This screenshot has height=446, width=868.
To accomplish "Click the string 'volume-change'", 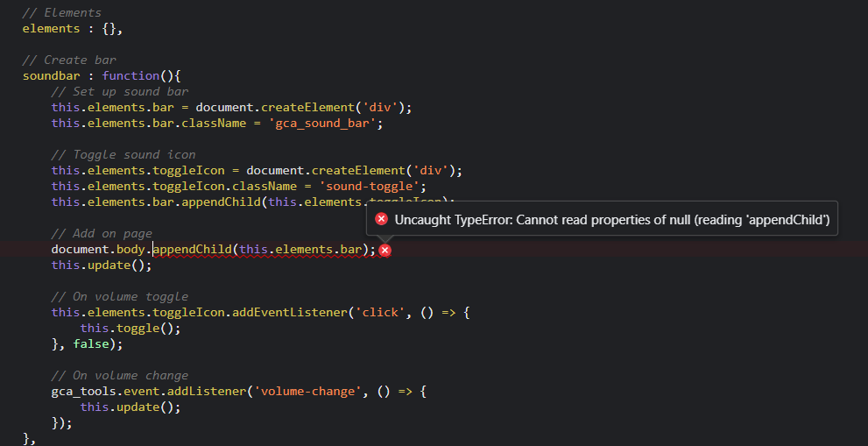I will point(307,392).
